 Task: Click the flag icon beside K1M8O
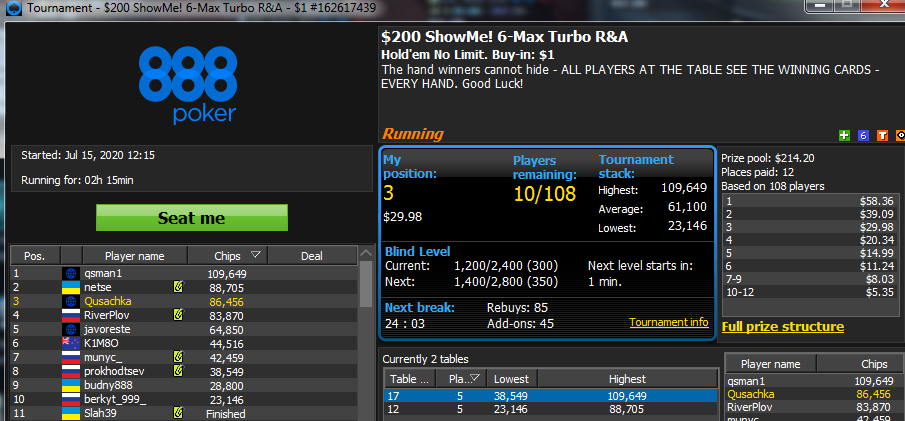pos(71,344)
